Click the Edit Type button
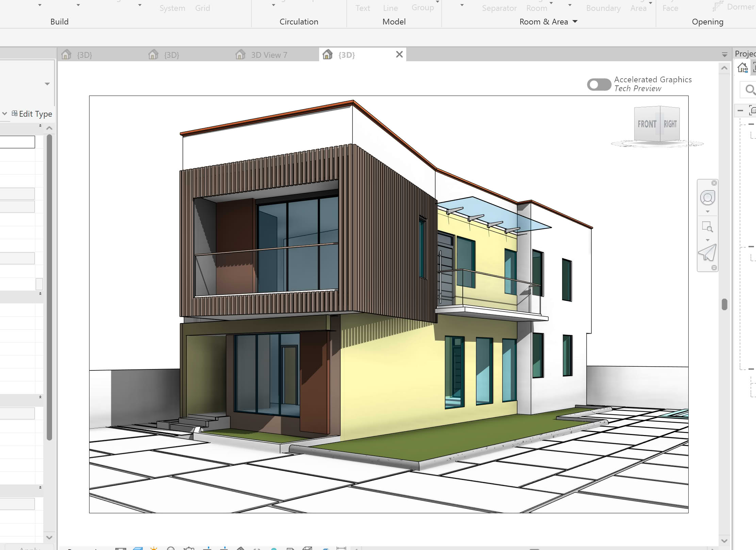 tap(32, 114)
